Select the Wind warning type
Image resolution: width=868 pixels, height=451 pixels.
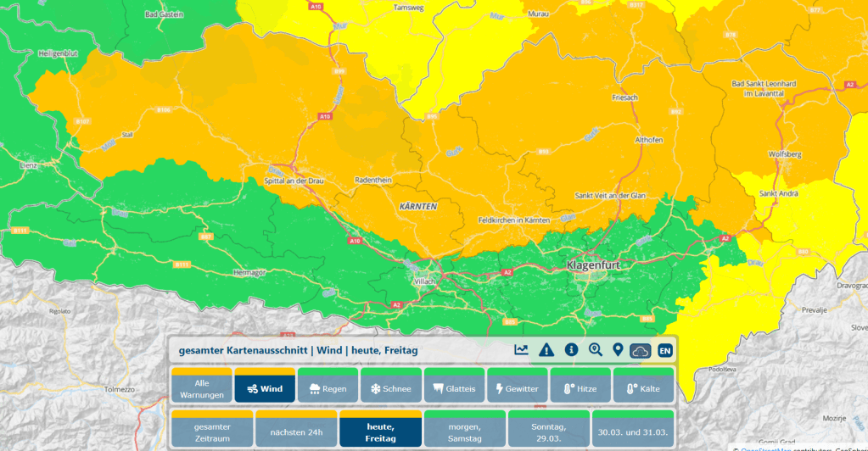265,386
